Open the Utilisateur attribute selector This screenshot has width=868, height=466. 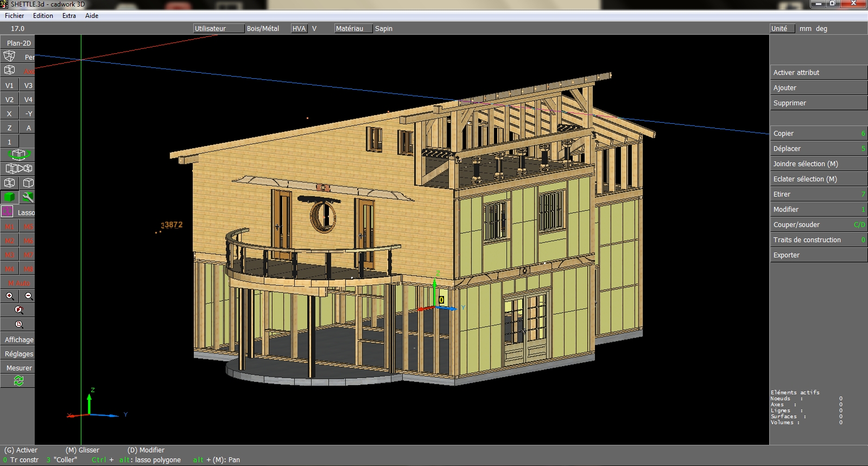click(x=219, y=28)
